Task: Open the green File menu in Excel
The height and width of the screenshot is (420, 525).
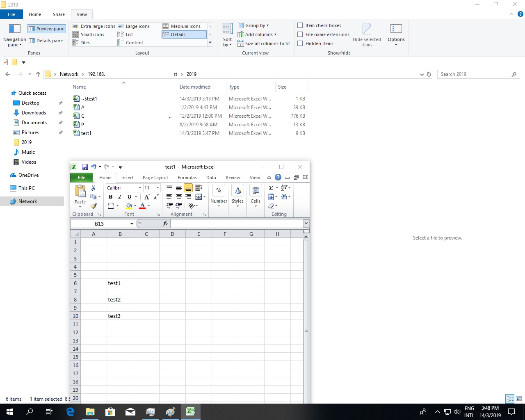Action: [82, 178]
